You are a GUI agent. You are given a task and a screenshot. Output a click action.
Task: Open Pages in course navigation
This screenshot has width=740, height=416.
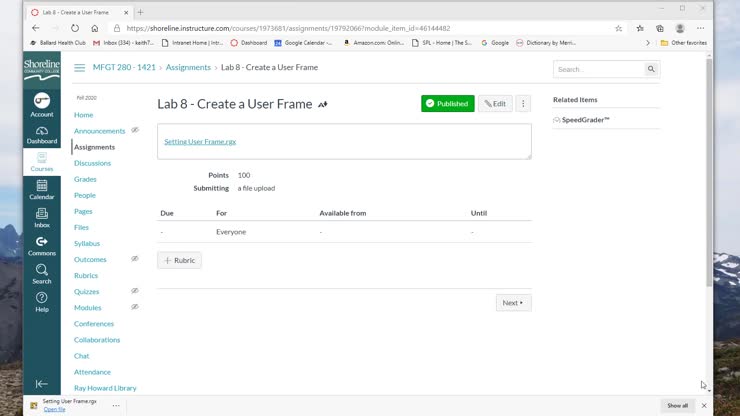point(83,211)
